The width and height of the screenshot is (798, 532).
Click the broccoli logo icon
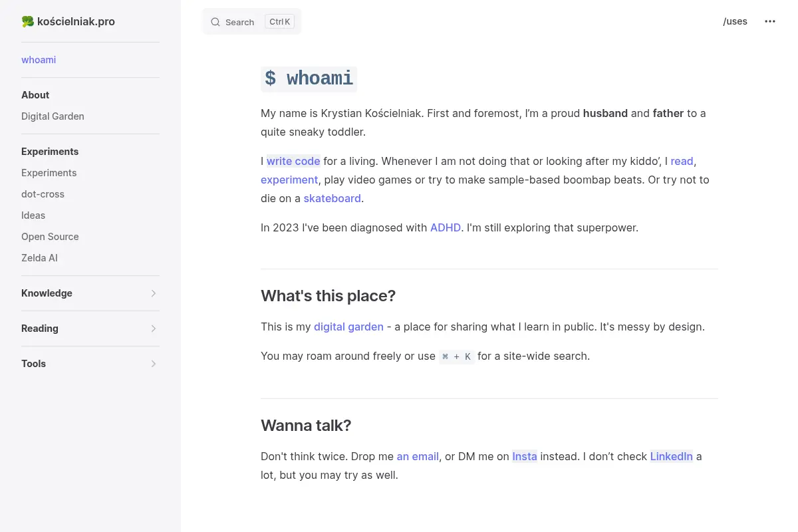(27, 21)
